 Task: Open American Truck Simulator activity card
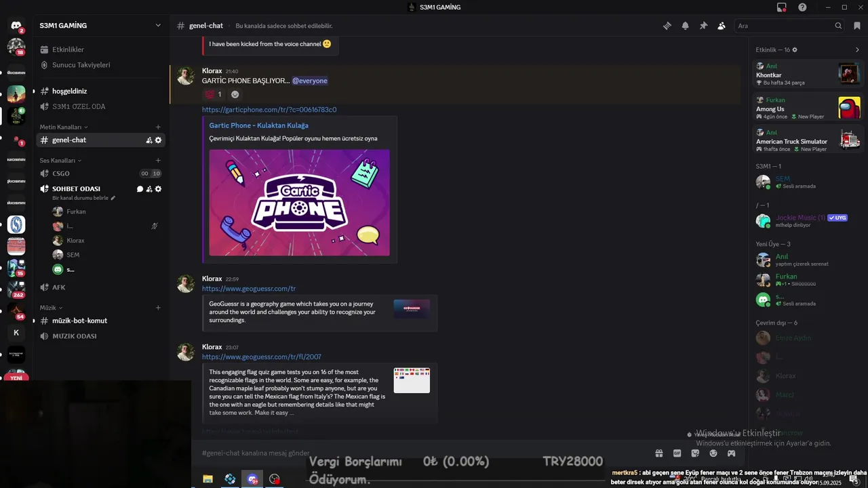tap(808, 140)
